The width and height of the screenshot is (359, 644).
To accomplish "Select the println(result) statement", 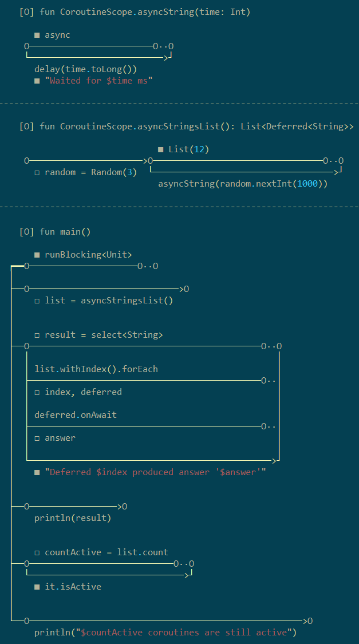I will (73, 518).
